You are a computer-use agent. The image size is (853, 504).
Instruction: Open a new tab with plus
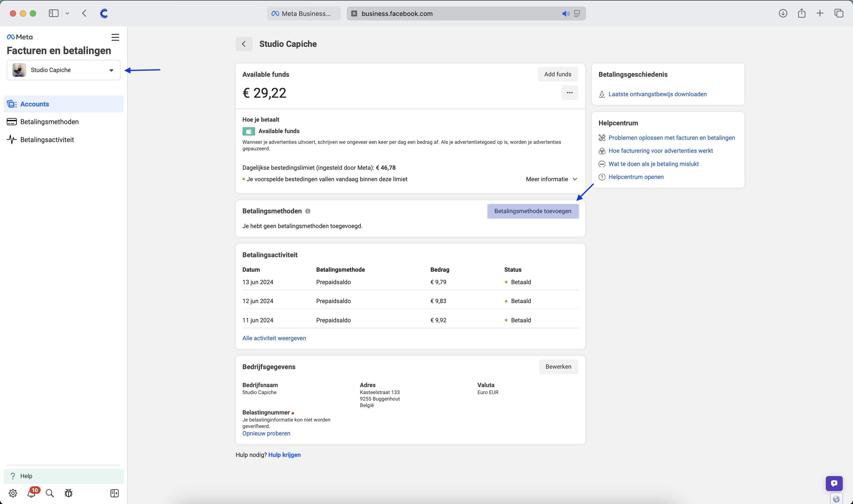pyautogui.click(x=820, y=13)
